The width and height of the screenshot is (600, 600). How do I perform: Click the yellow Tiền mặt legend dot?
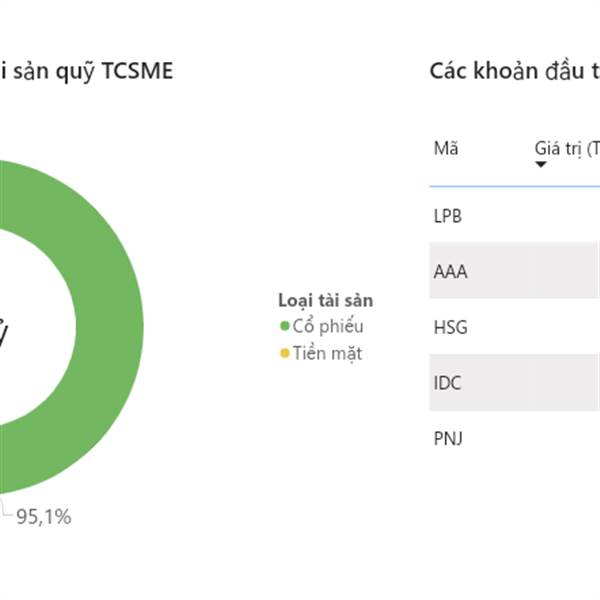[x=284, y=353]
